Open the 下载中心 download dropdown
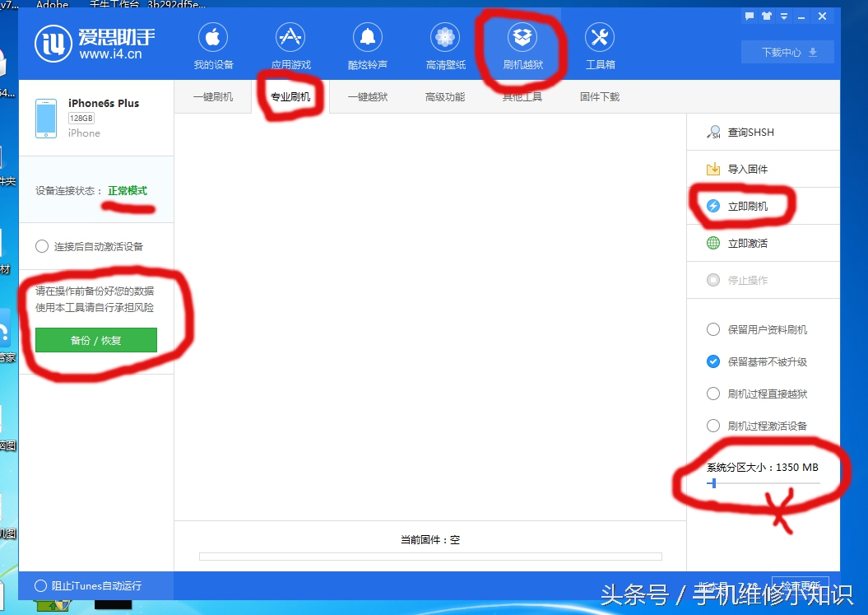 [787, 51]
